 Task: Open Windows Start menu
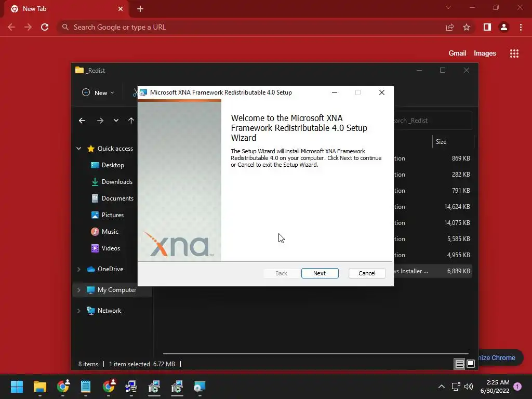tap(17, 387)
